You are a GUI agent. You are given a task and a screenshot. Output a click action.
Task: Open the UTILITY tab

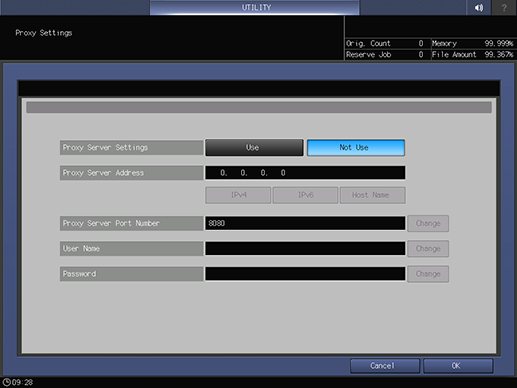click(x=255, y=7)
